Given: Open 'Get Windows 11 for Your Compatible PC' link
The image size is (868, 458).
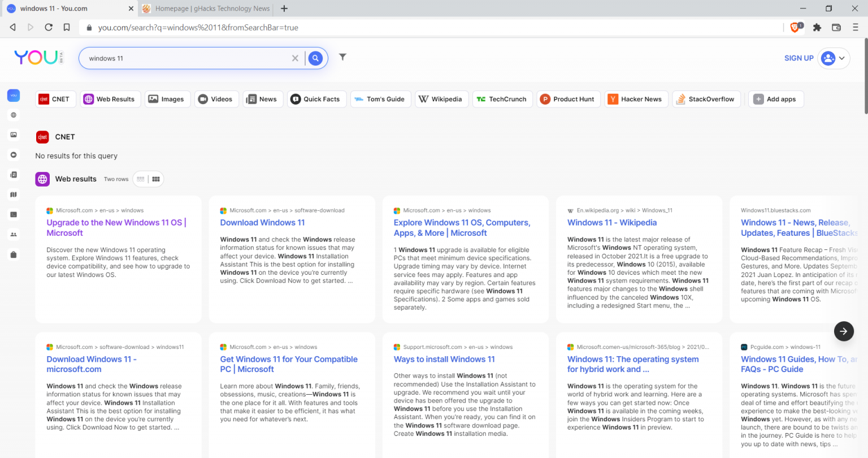Looking at the screenshot, I should 289,364.
